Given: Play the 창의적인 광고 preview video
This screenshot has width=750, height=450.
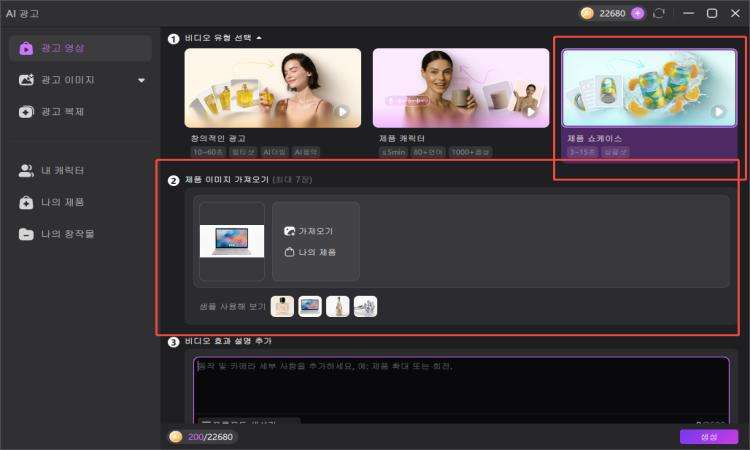Looking at the screenshot, I should 342,111.
